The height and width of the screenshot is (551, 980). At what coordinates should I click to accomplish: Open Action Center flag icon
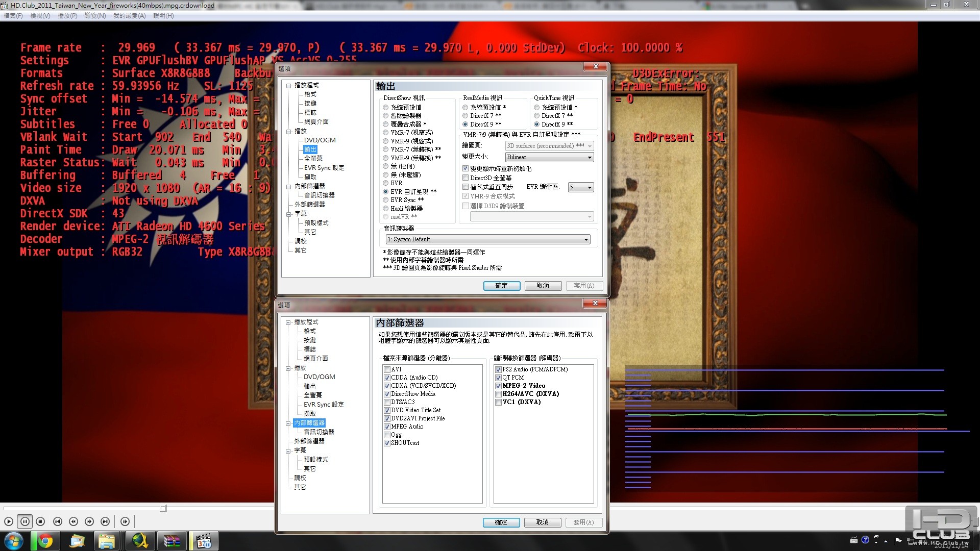coord(898,540)
